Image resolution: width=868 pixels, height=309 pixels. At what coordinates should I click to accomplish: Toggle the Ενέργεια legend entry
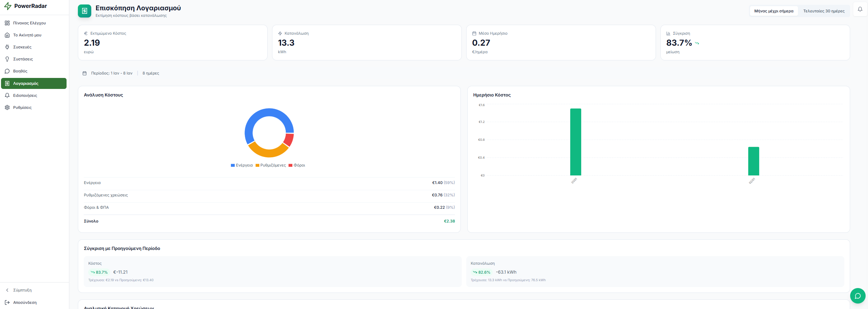click(242, 165)
